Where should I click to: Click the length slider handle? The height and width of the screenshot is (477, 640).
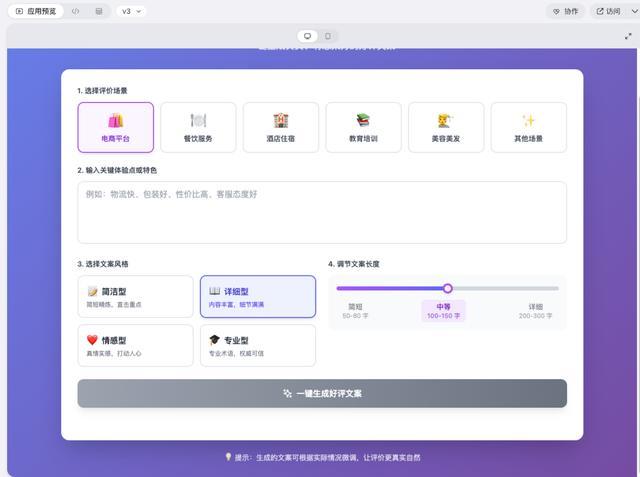tap(448, 288)
